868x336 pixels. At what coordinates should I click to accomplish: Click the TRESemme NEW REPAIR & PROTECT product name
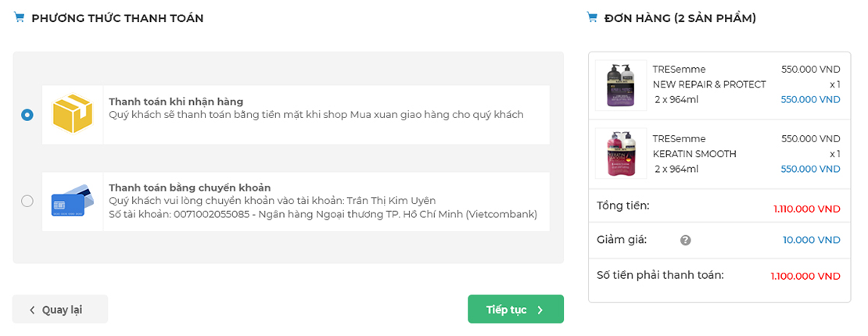709,77
